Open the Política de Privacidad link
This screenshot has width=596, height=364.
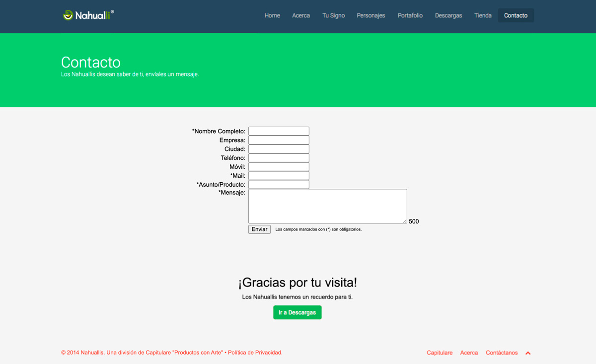point(255,353)
